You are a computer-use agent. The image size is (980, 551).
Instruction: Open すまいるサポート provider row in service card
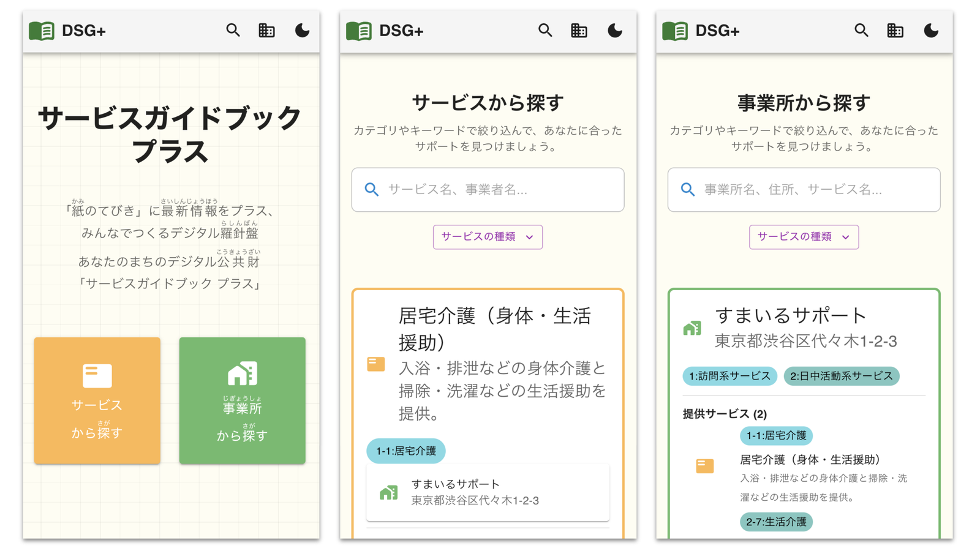(488, 492)
